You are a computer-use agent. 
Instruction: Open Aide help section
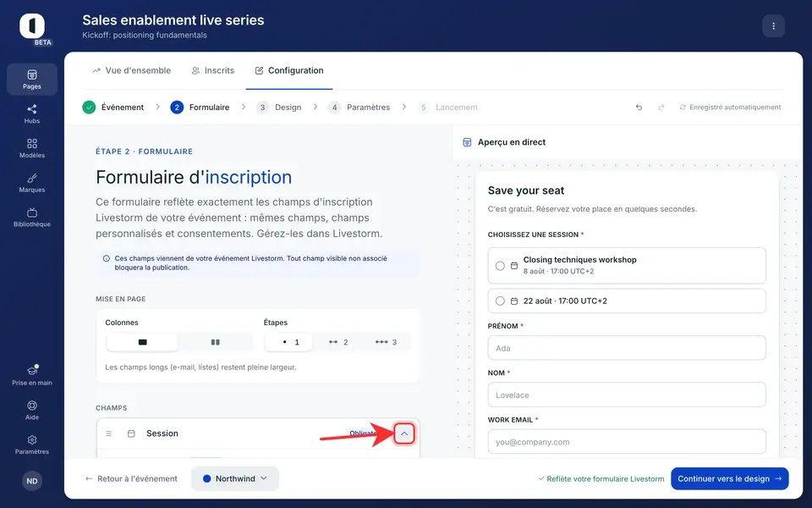[x=32, y=410]
